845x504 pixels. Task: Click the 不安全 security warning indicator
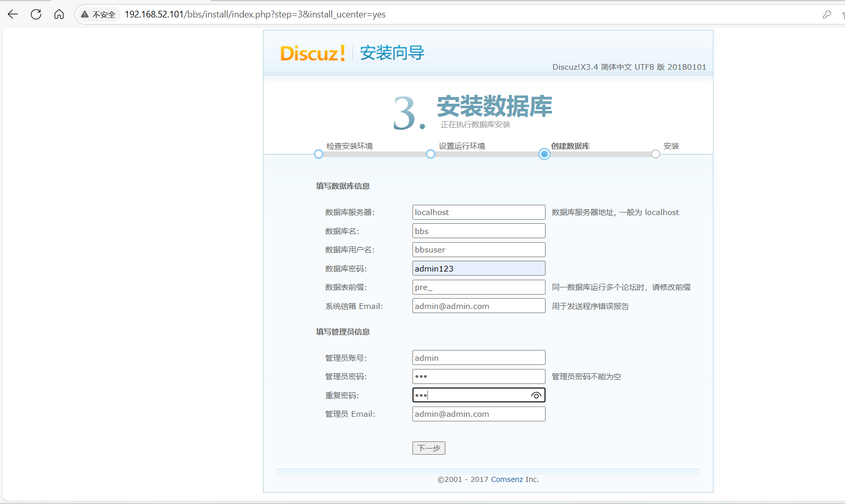click(x=99, y=14)
